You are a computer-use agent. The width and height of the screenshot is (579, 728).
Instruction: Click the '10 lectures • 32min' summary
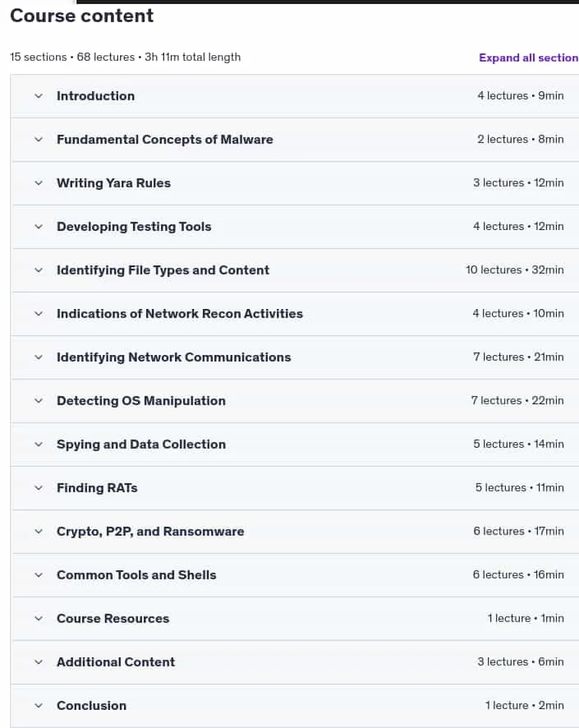(514, 270)
